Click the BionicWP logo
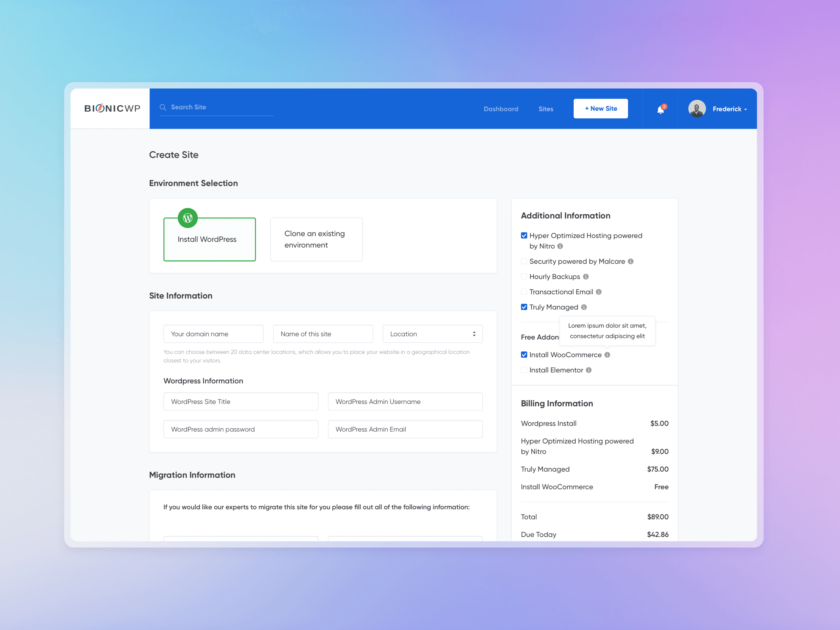 (x=112, y=109)
